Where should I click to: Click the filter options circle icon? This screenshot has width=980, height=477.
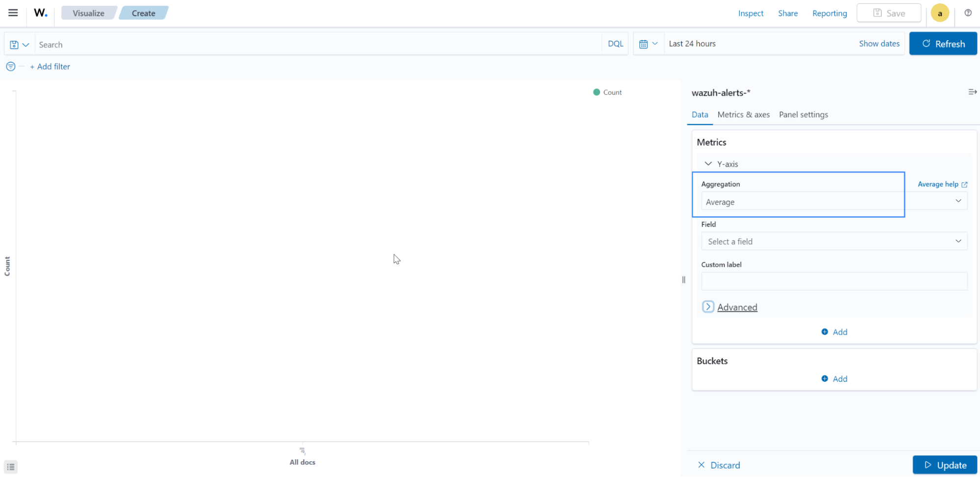(11, 67)
